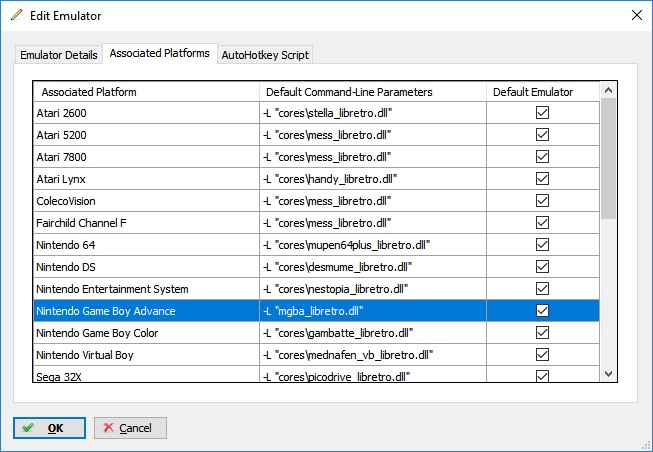Click the vertical scrollbar thumb
Viewport: 653px width, 452px height.
click(608, 158)
